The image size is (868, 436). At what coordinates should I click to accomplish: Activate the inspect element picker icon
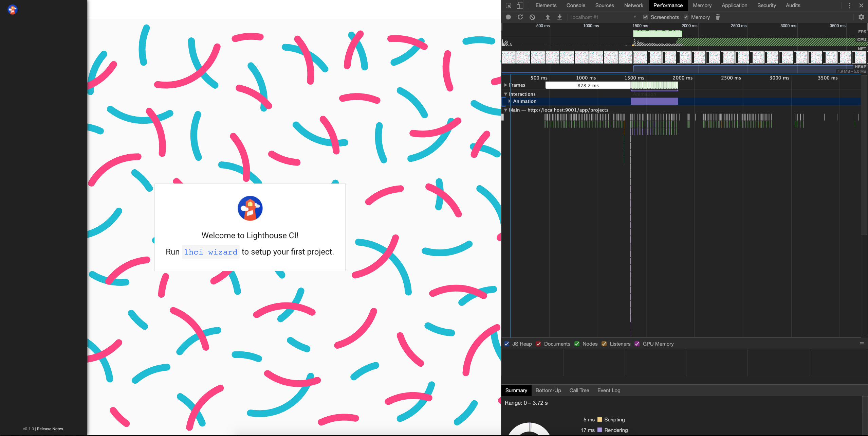coord(508,5)
